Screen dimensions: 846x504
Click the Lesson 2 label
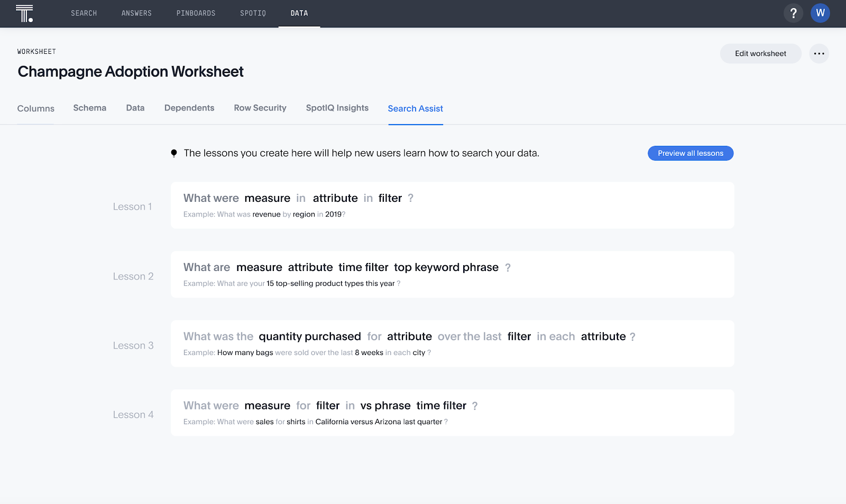(x=133, y=276)
